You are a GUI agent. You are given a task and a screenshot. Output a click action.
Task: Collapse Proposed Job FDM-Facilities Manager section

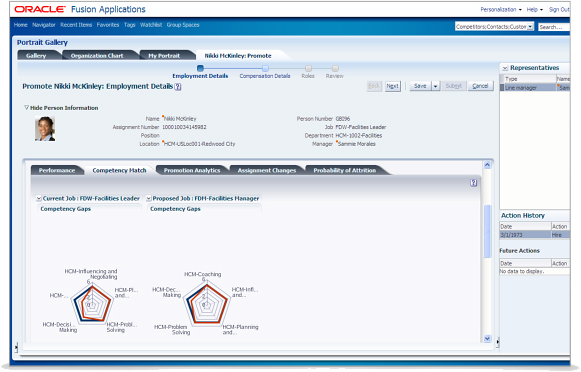tap(149, 199)
